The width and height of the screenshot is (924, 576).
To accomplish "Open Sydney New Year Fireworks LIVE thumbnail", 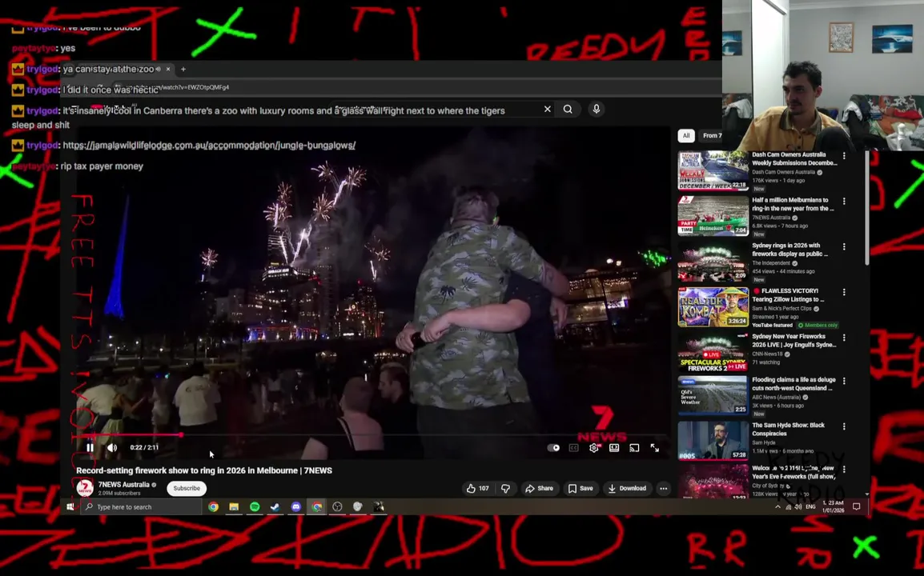I will [x=713, y=352].
